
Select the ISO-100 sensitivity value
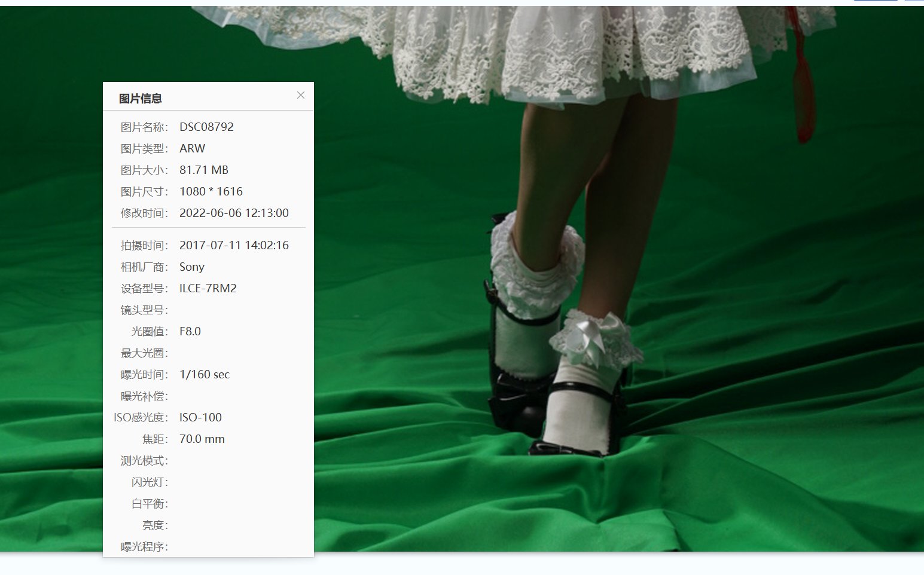point(200,417)
